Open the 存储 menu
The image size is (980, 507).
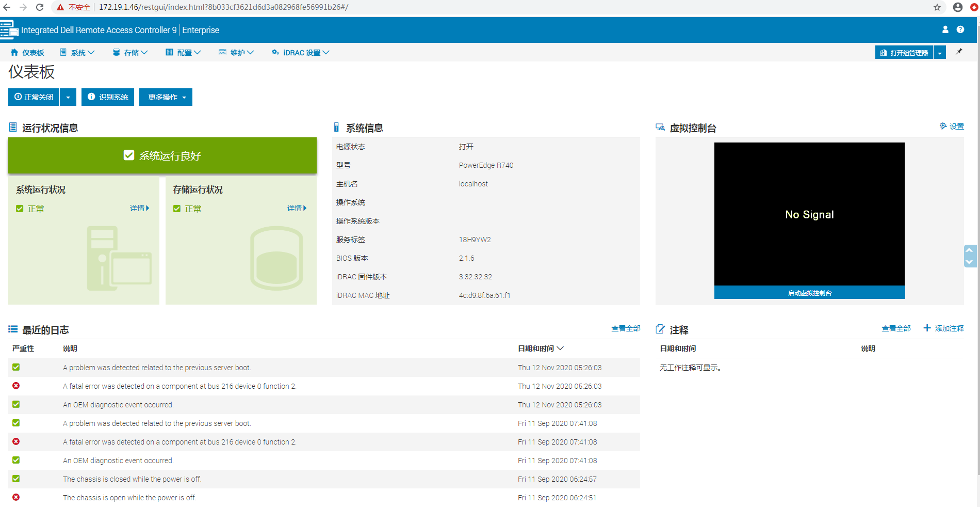tap(130, 52)
